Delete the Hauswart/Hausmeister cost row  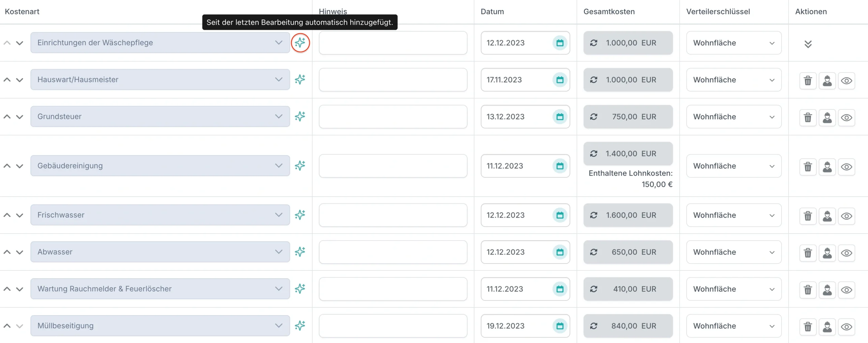pyautogui.click(x=808, y=81)
